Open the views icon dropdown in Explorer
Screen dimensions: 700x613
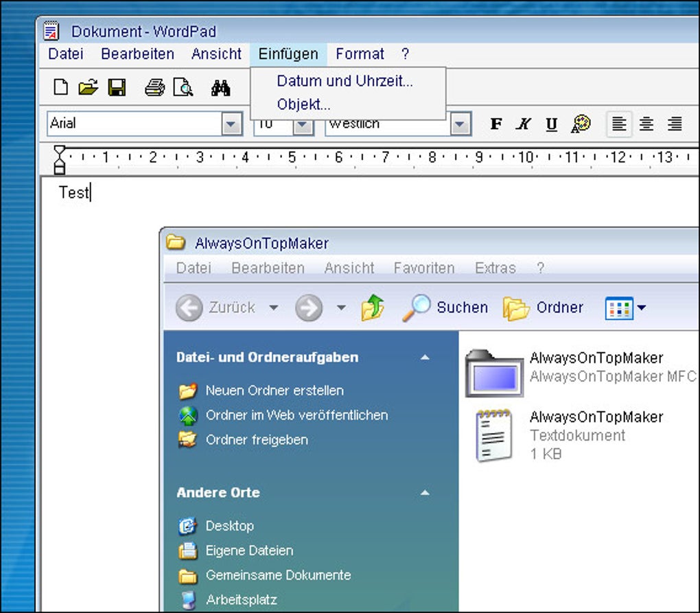pyautogui.click(x=625, y=308)
